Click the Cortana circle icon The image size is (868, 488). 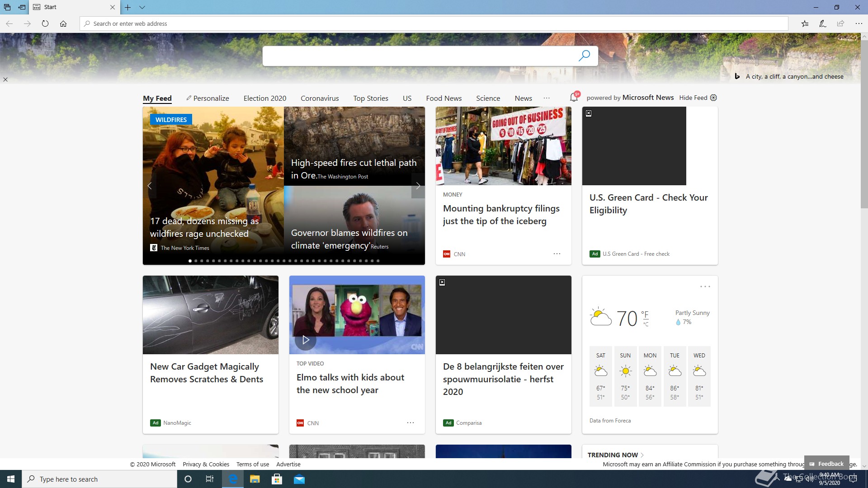point(188,479)
